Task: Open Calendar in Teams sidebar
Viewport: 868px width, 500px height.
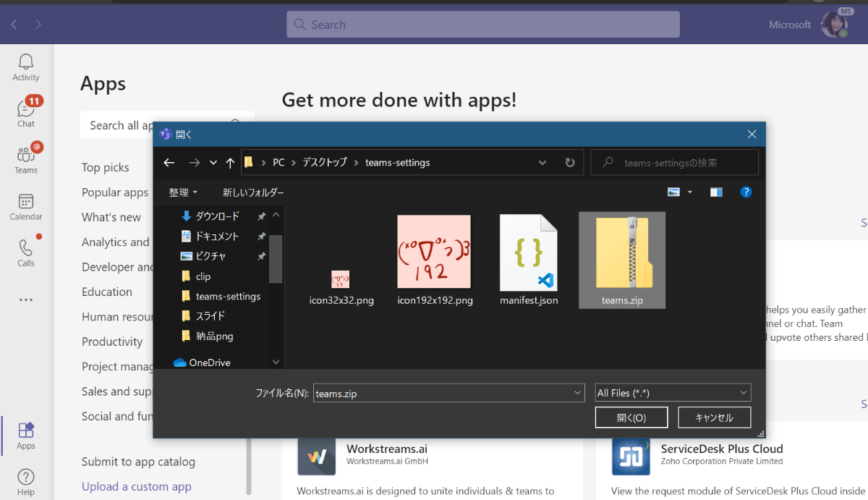Action: tap(26, 206)
